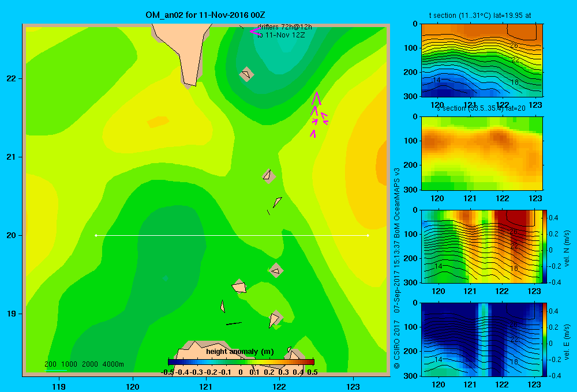Click the longitude label 119 on the map axis
Image resolution: width=577 pixels, height=392 pixels.
(x=59, y=386)
